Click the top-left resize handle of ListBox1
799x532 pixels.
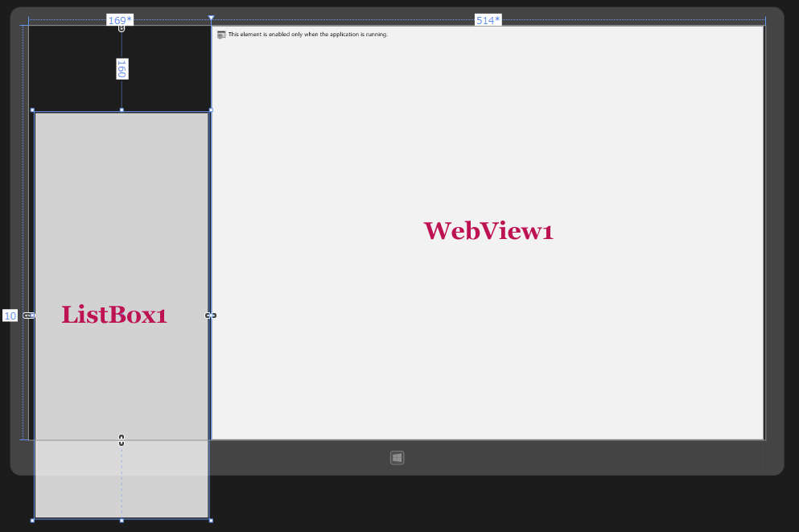pos(33,110)
